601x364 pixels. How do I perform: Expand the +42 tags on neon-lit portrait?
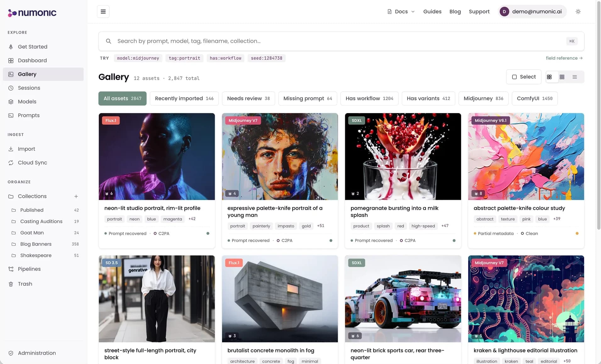[x=192, y=219]
